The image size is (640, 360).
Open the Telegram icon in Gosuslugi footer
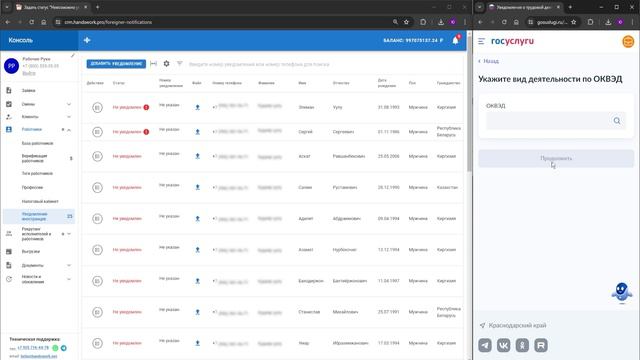click(x=485, y=345)
